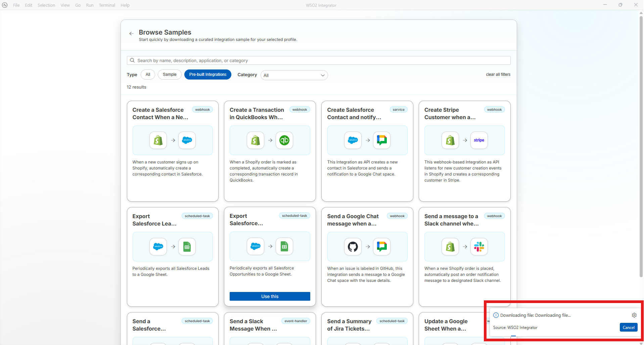Image resolution: width=644 pixels, height=345 pixels.
Task: Open the Help menu
Action: click(x=125, y=5)
